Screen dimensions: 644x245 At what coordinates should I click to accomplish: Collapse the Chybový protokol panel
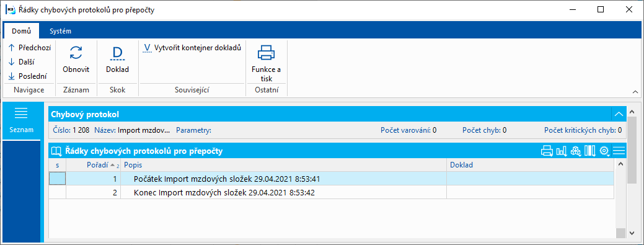619,114
